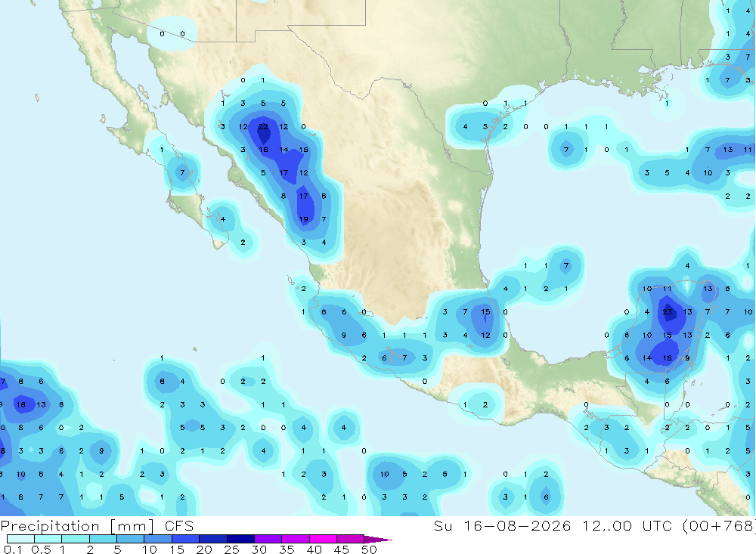This screenshot has width=756, height=554.
Task: Select the 2–5 mm legend color swatch
Action: coord(103,539)
